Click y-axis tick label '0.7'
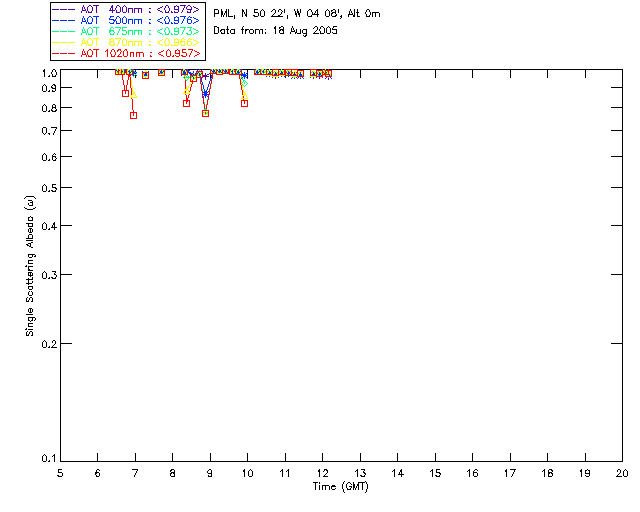640x512 pixels. click(x=49, y=131)
